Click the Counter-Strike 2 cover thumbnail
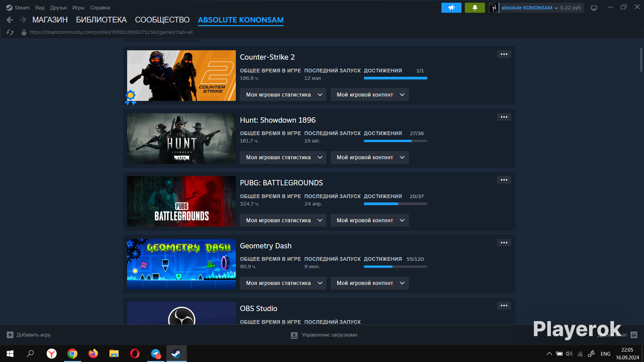The width and height of the screenshot is (644, 362). (x=181, y=76)
